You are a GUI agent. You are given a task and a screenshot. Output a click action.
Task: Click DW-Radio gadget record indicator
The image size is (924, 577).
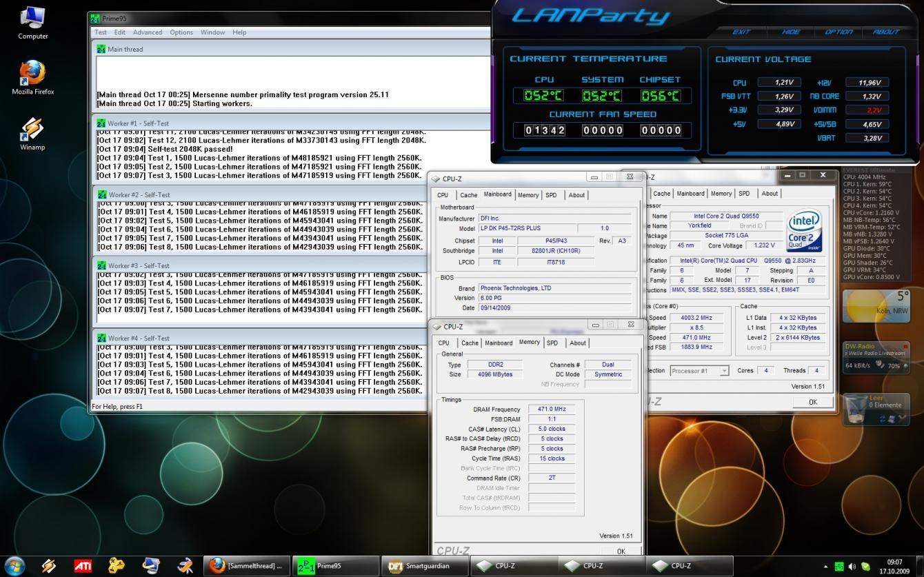point(905,346)
